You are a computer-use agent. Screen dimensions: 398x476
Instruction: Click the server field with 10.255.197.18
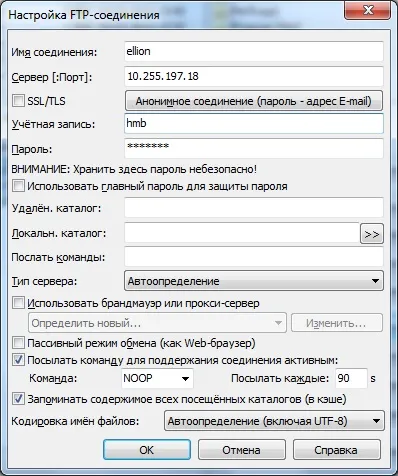[254, 76]
